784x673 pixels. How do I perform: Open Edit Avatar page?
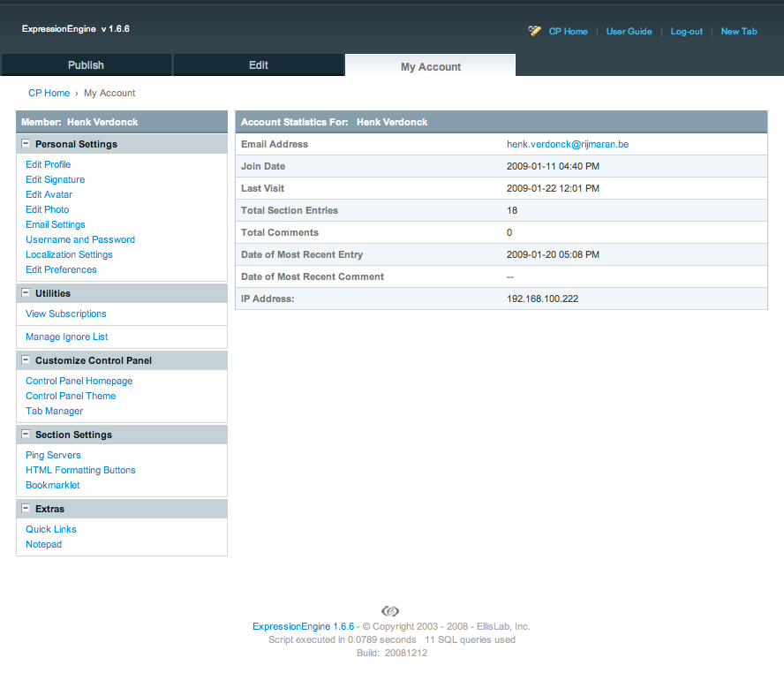pyautogui.click(x=49, y=194)
